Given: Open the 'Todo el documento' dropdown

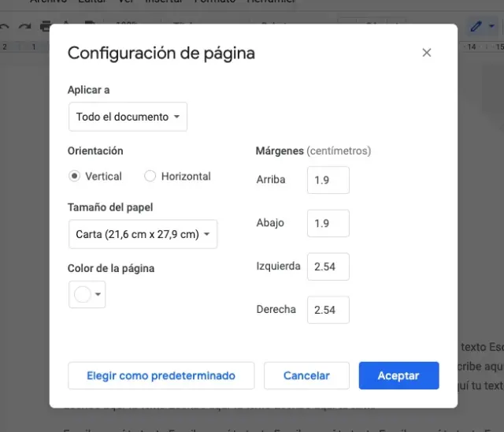Looking at the screenshot, I should [x=128, y=117].
